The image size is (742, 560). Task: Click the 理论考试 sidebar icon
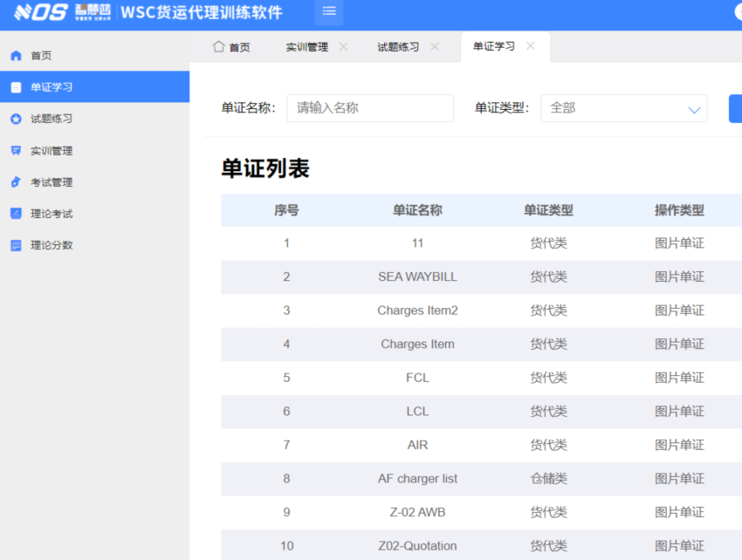point(16,214)
